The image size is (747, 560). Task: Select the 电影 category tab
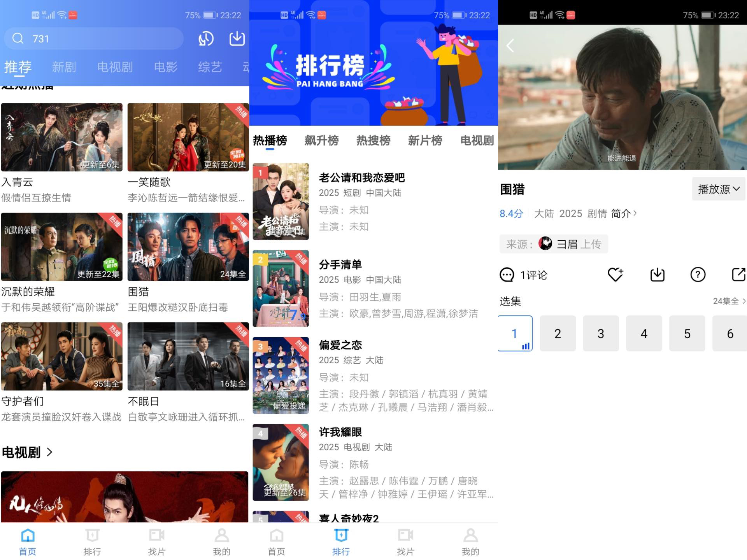point(165,67)
